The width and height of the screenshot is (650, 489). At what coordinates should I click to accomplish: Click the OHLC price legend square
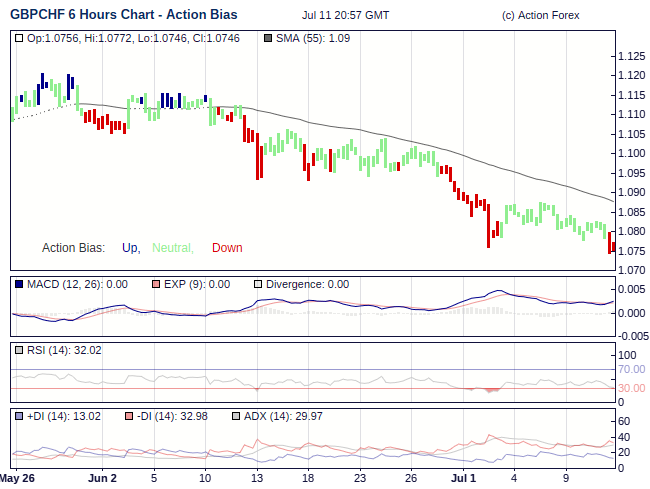(20, 38)
